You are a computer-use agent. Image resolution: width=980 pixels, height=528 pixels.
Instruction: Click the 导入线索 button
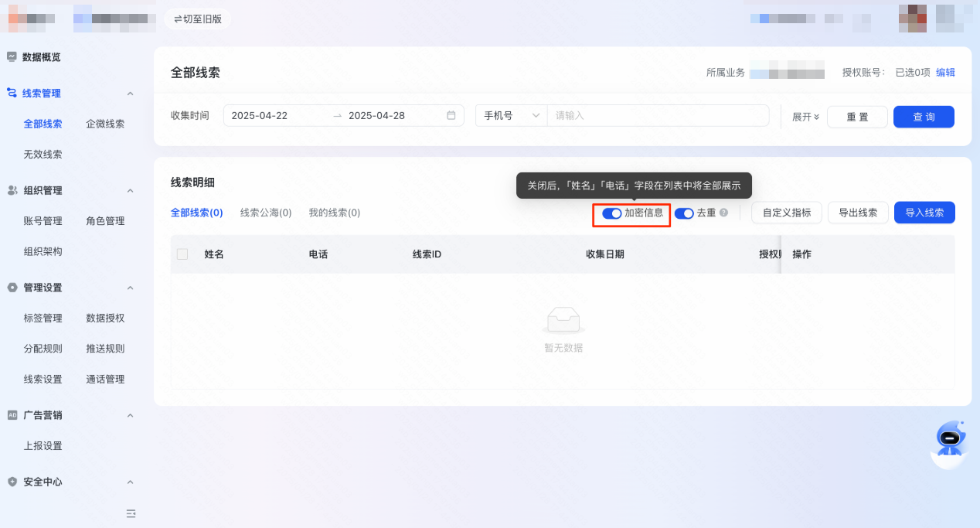(924, 213)
